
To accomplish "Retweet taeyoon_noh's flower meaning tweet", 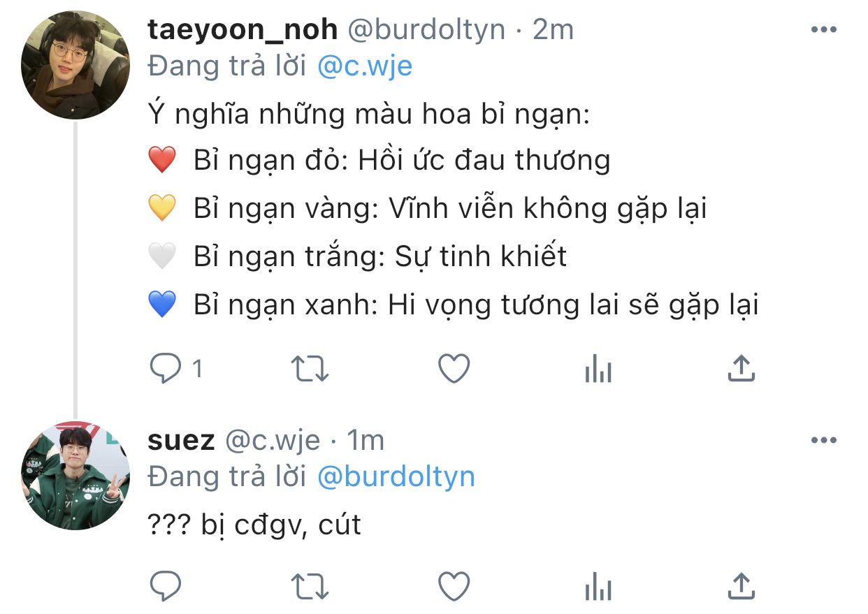I will pyautogui.click(x=309, y=369).
